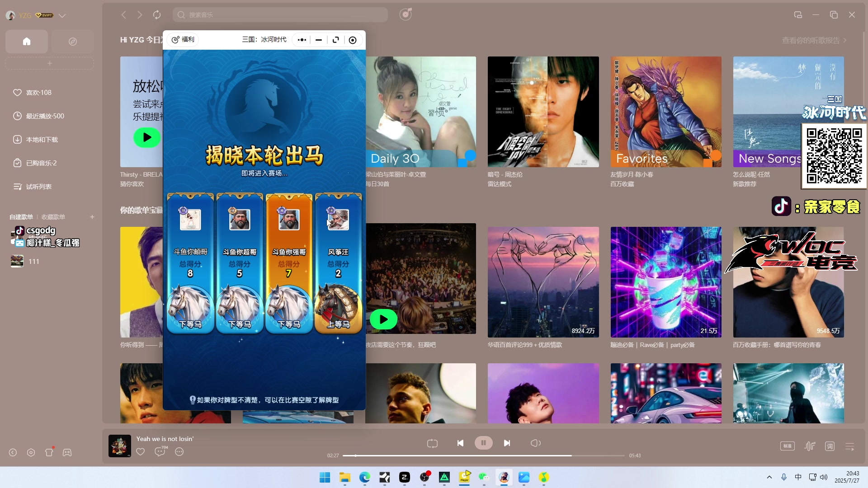Select the 斗鱼你超哥 horse card
The width and height of the screenshot is (868, 488).
click(240, 263)
